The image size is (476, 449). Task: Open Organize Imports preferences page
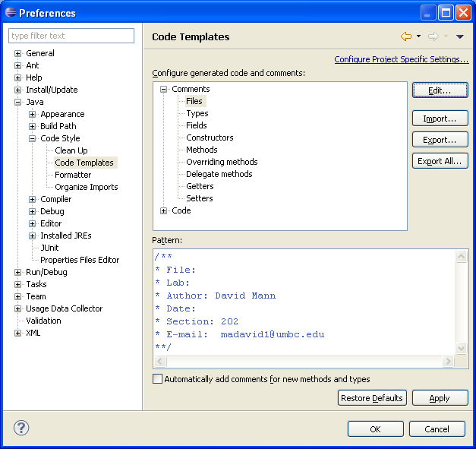[86, 187]
